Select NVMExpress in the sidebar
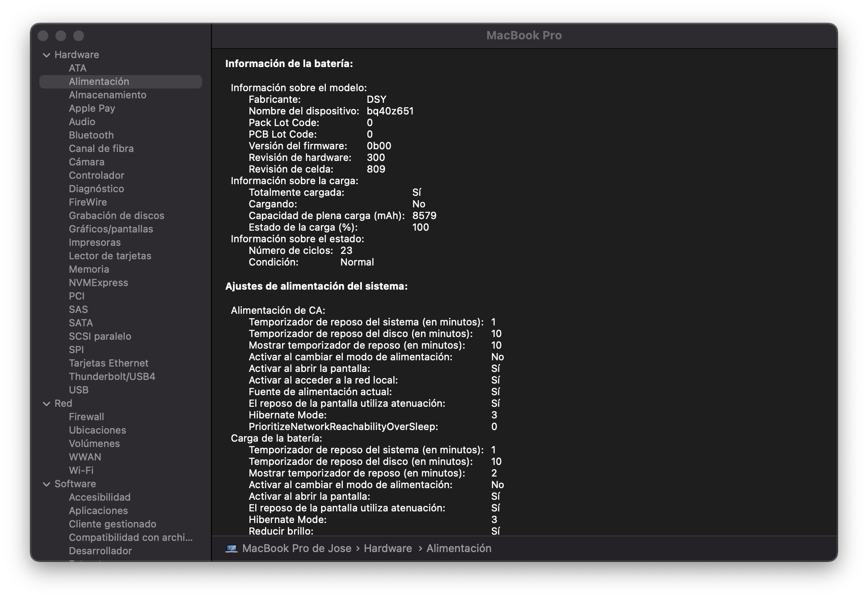 (98, 283)
